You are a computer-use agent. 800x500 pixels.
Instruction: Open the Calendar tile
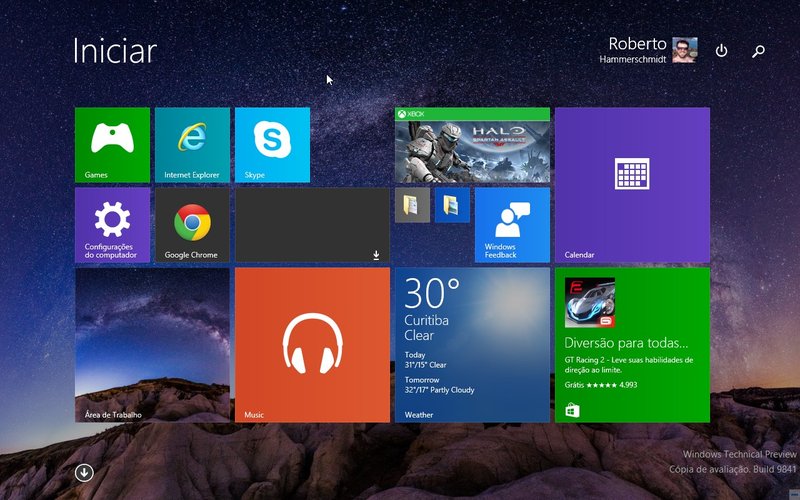pos(632,185)
